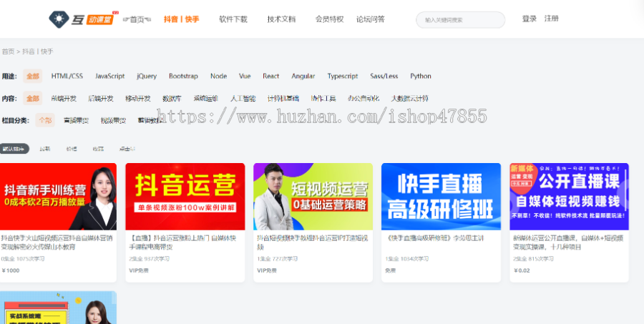
Task: Open the 快手直播高级研修班 thumbnail
Action: tap(441, 197)
